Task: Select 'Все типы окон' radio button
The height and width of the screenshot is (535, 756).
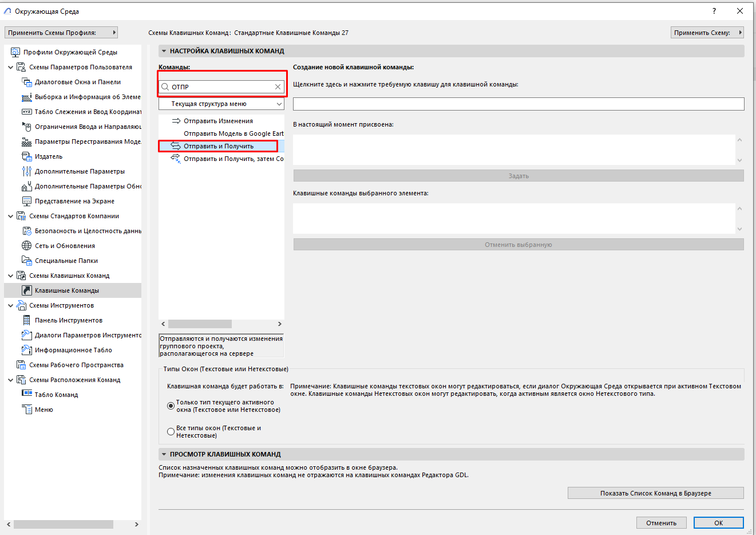Action: (171, 432)
